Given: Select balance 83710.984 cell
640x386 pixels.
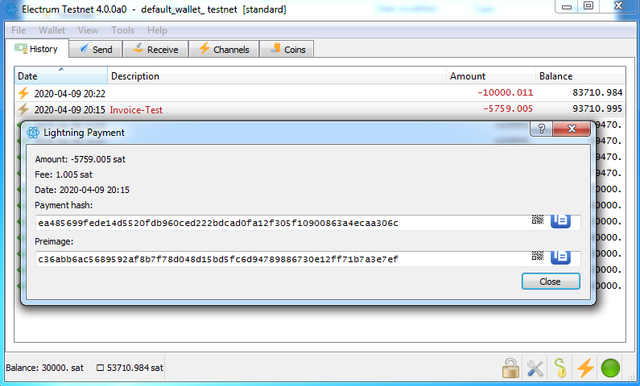Looking at the screenshot, I should click(597, 93).
